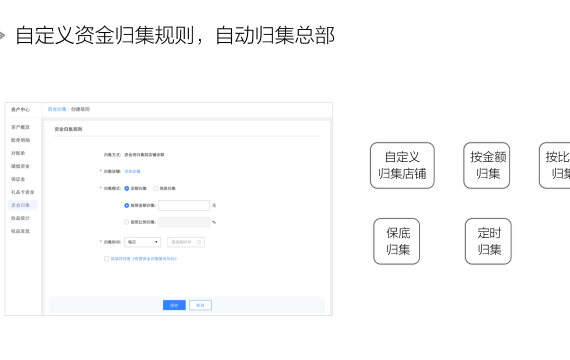The width and height of the screenshot is (570, 360).
Task: Go back via the 资金归集 breadcrumb link
Action: (57, 109)
